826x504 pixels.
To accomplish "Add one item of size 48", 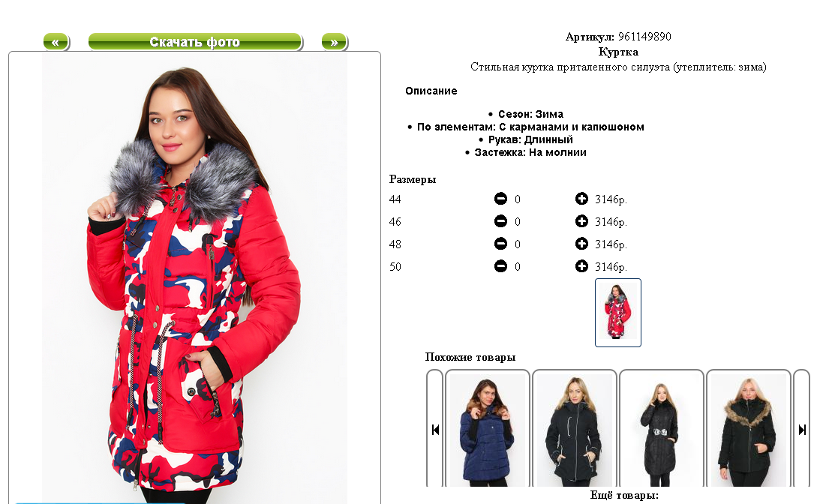I will [x=581, y=244].
